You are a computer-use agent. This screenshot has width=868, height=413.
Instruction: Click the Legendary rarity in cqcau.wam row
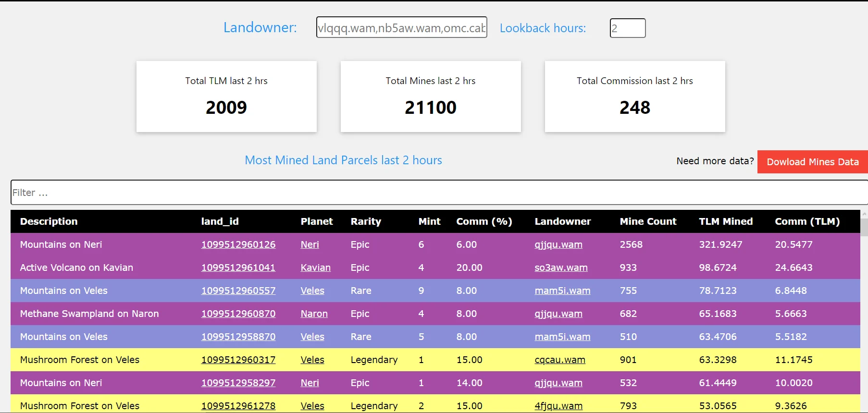click(374, 360)
